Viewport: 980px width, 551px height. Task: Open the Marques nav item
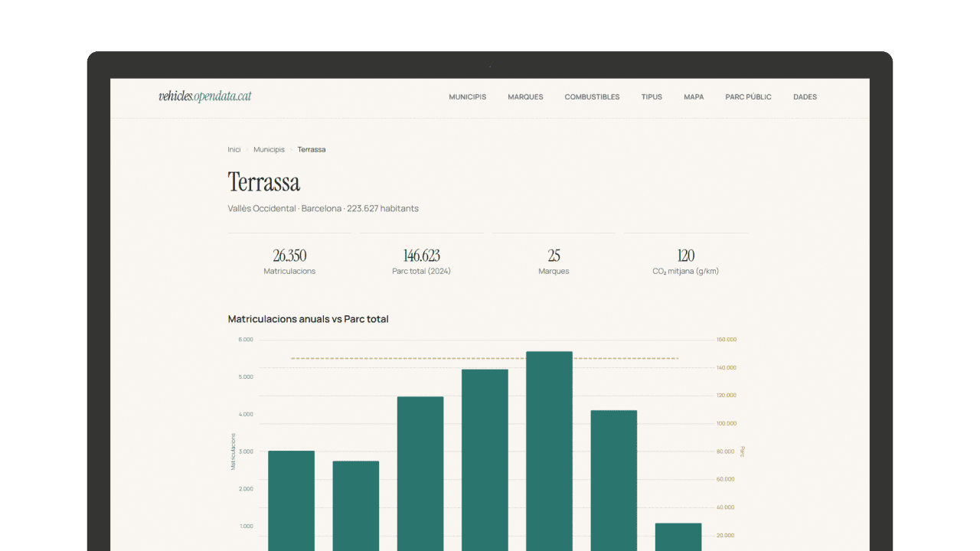[x=525, y=97]
